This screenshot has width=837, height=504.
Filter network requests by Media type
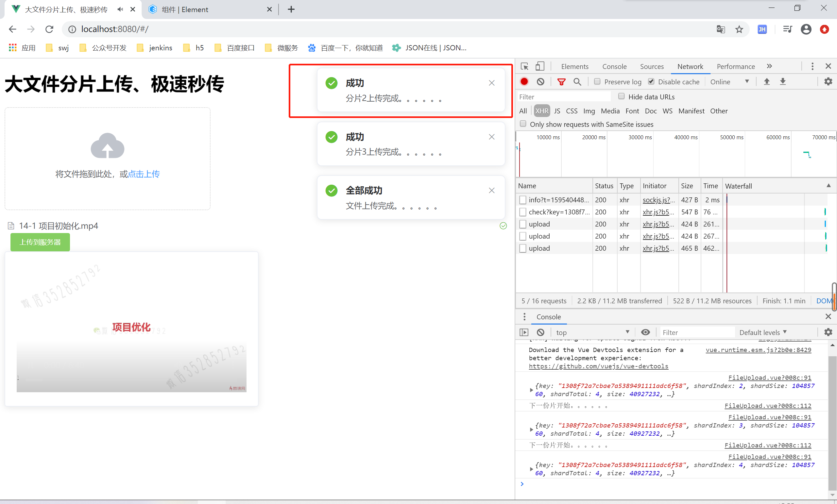tap(610, 111)
